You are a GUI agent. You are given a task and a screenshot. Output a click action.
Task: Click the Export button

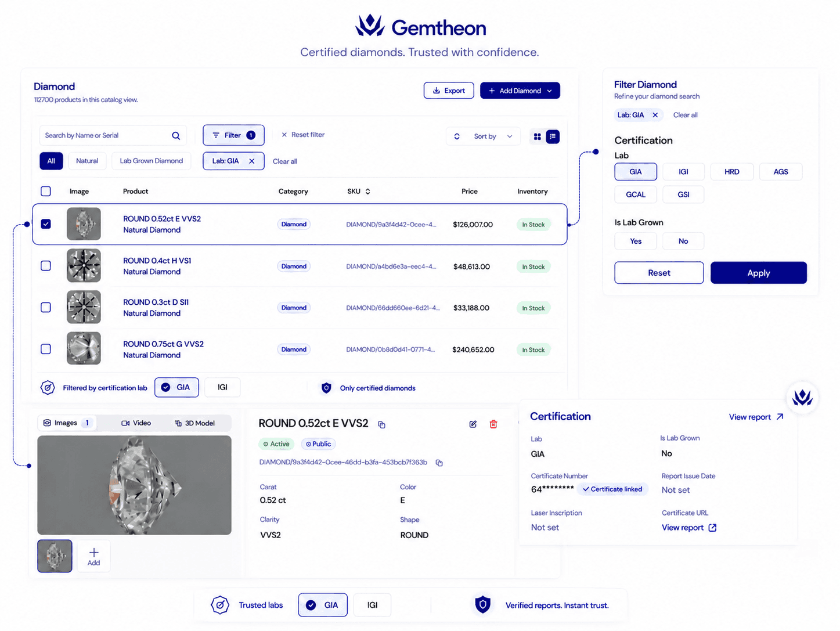449,91
